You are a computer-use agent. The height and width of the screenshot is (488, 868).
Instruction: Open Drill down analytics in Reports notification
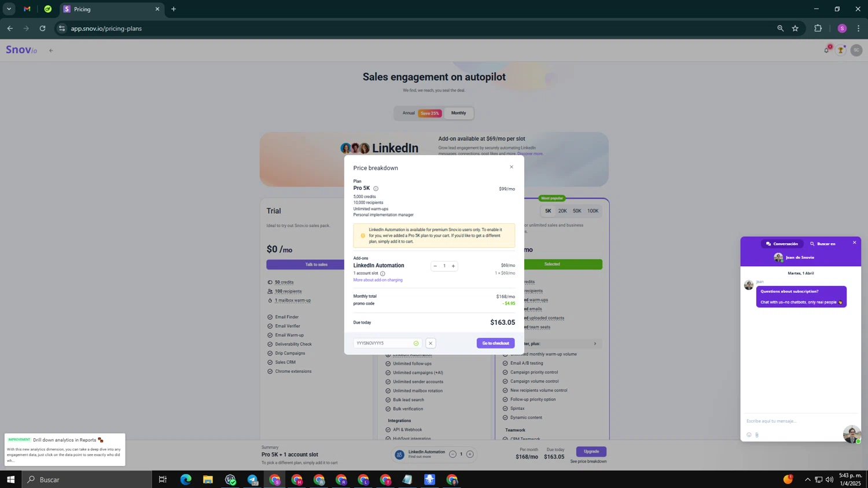[65, 450]
